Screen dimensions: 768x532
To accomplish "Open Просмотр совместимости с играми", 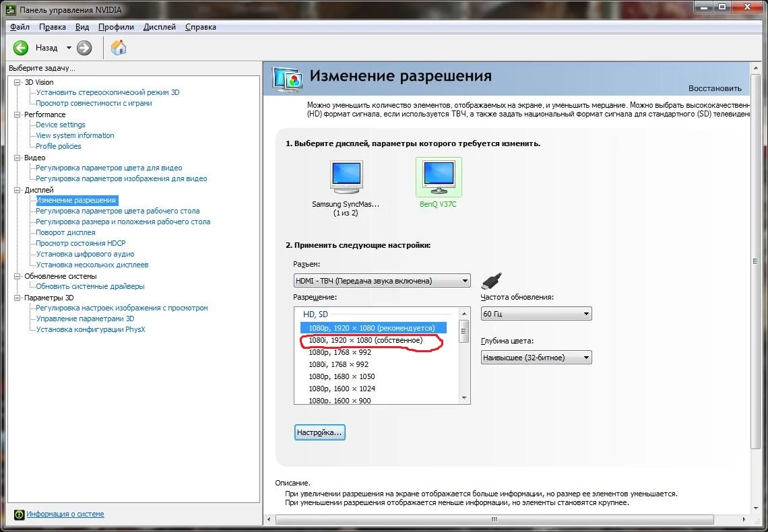I will click(94, 103).
